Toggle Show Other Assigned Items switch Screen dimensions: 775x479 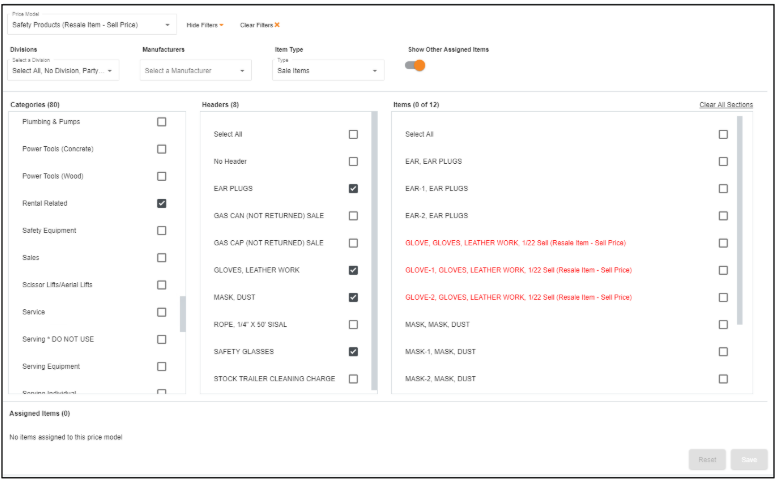click(415, 66)
